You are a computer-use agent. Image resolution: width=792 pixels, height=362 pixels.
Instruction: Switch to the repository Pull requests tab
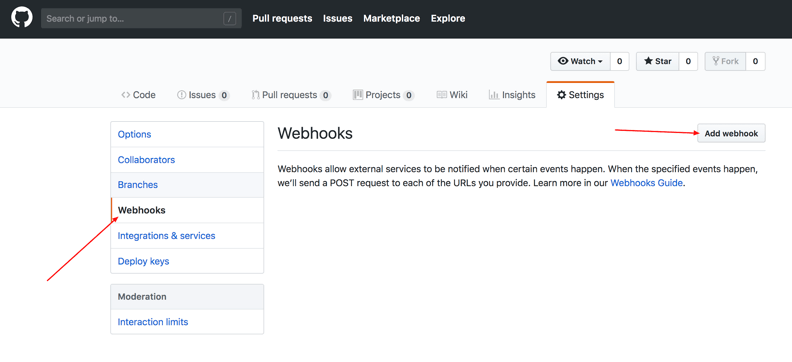pyautogui.click(x=291, y=95)
